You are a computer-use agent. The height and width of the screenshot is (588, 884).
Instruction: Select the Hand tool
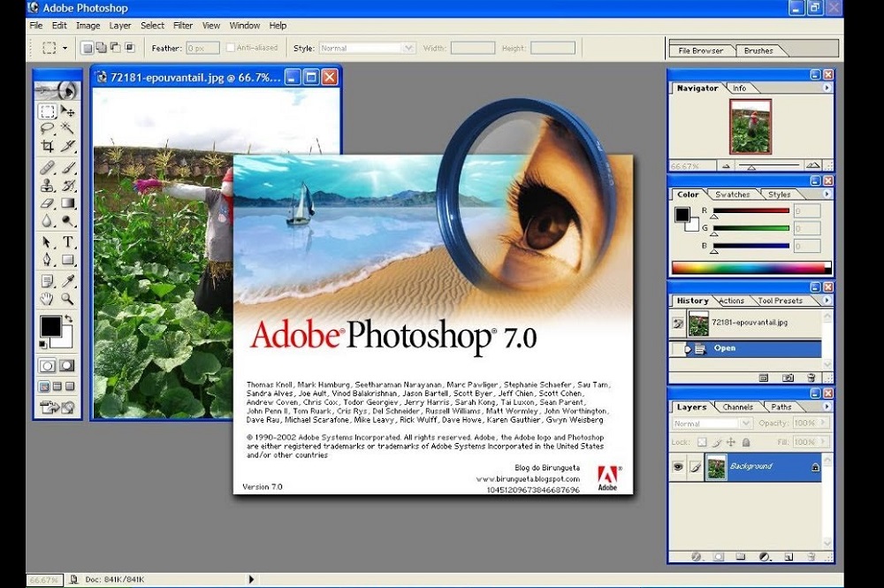[x=48, y=298]
